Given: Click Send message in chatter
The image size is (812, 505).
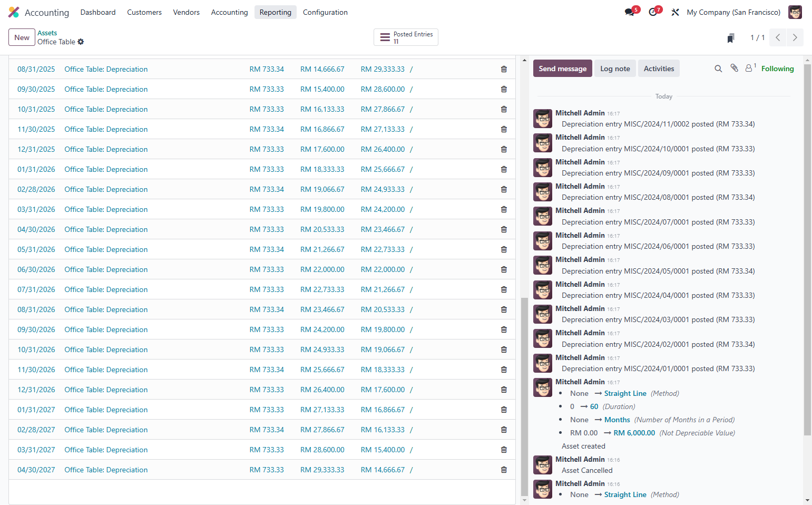Looking at the screenshot, I should click(x=562, y=69).
